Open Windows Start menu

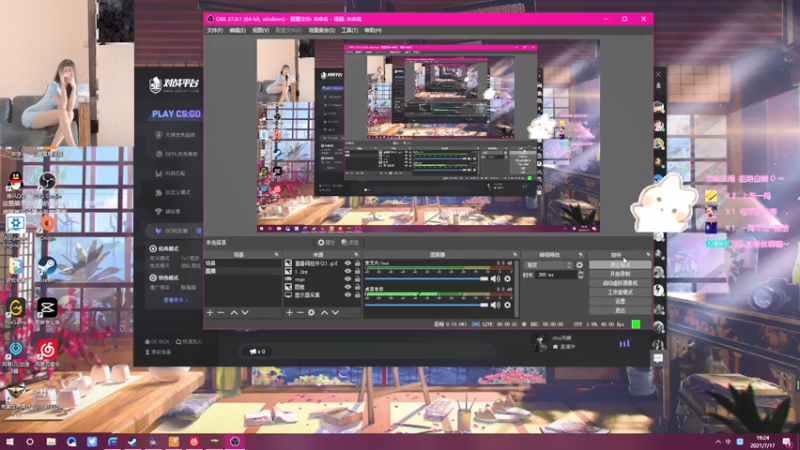(10, 441)
